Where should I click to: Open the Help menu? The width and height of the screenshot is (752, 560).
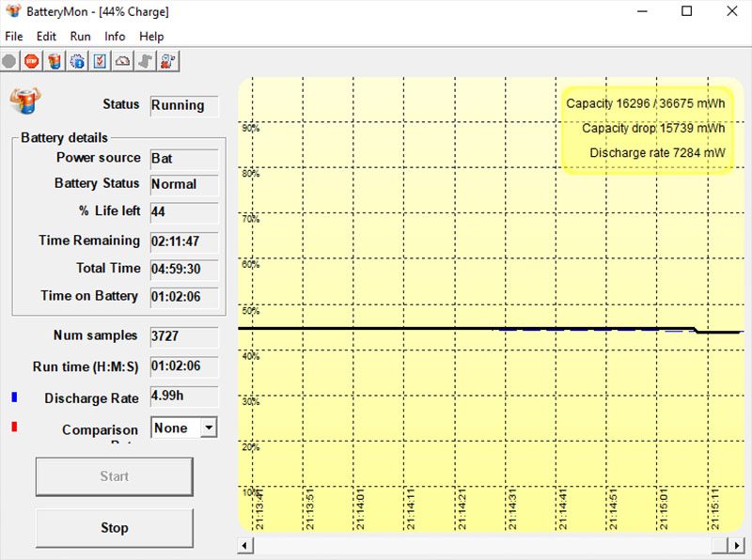click(x=151, y=37)
